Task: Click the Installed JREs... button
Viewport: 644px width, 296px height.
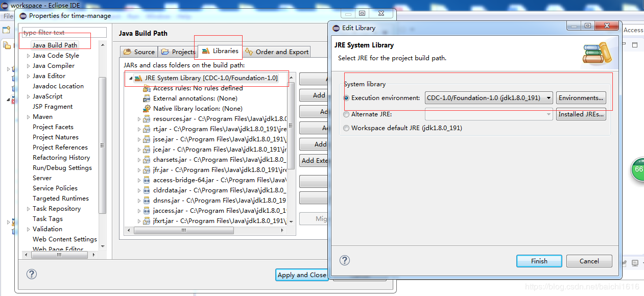Action: [581, 114]
